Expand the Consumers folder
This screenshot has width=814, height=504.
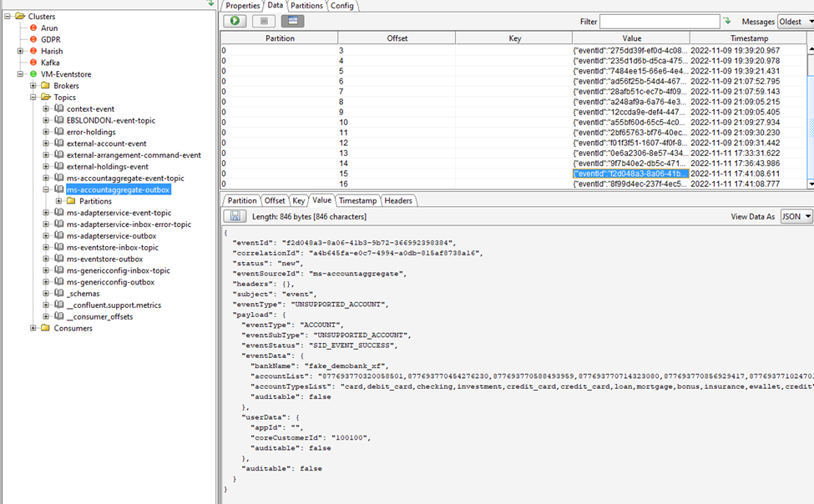pyautogui.click(x=33, y=328)
